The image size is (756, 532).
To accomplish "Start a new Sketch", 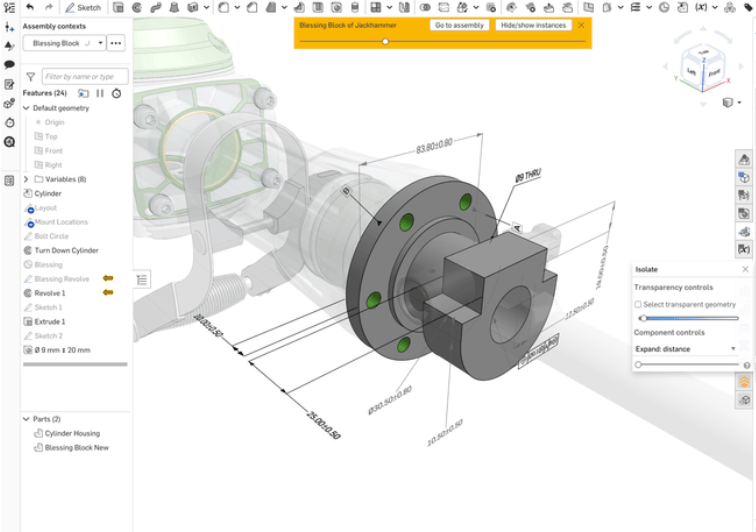I will point(84,7).
